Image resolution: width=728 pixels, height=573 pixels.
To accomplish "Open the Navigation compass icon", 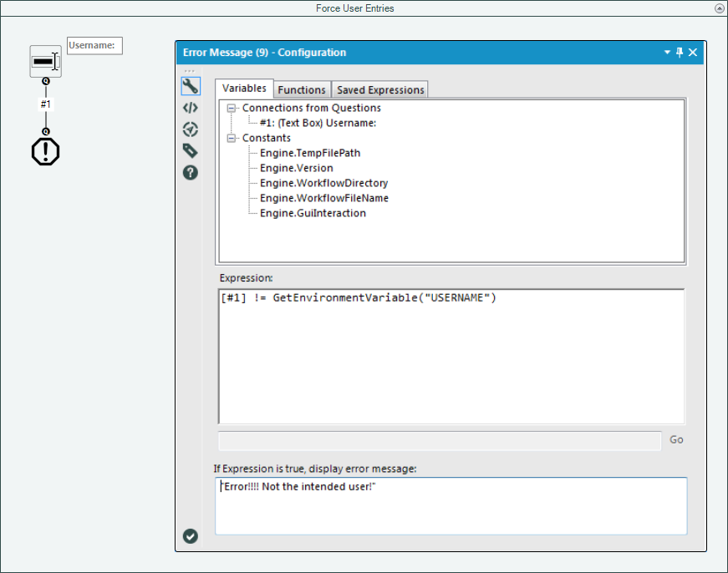I will (x=191, y=129).
